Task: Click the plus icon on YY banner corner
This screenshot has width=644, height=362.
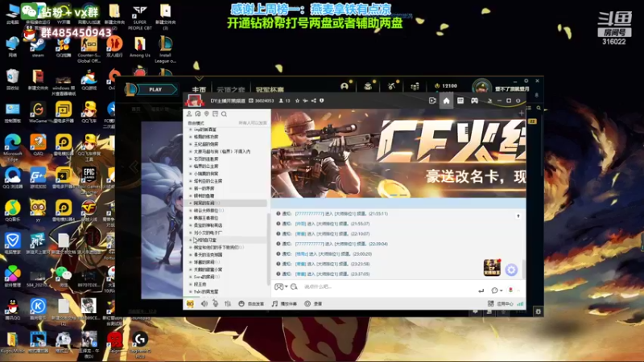Action: coord(521,113)
